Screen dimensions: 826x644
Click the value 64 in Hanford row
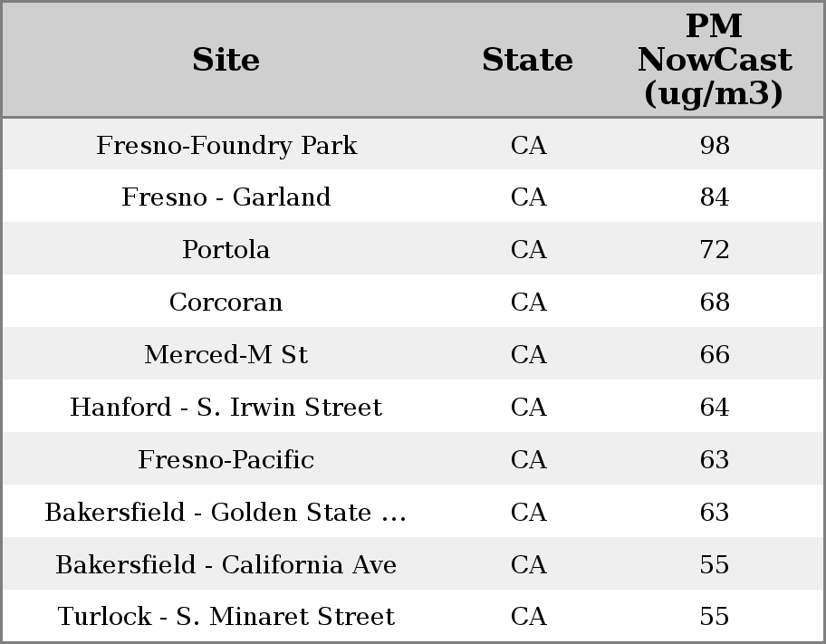[x=715, y=408]
